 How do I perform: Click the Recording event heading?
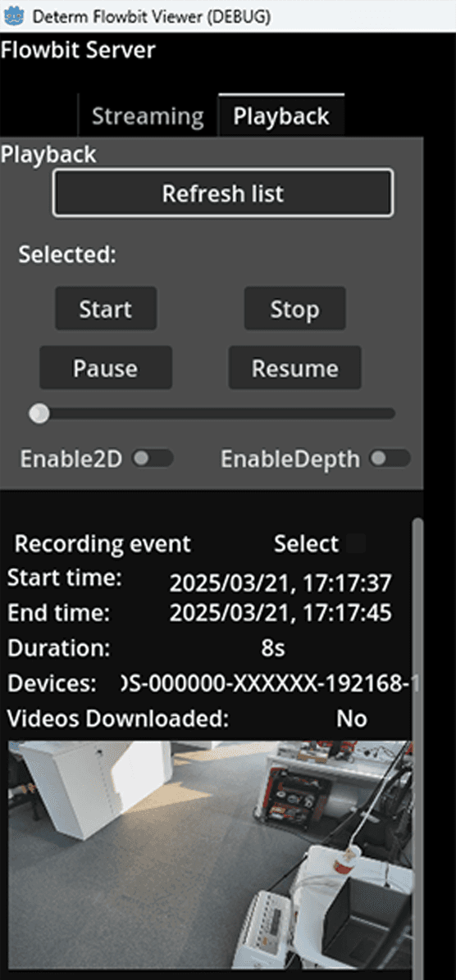tap(103, 544)
